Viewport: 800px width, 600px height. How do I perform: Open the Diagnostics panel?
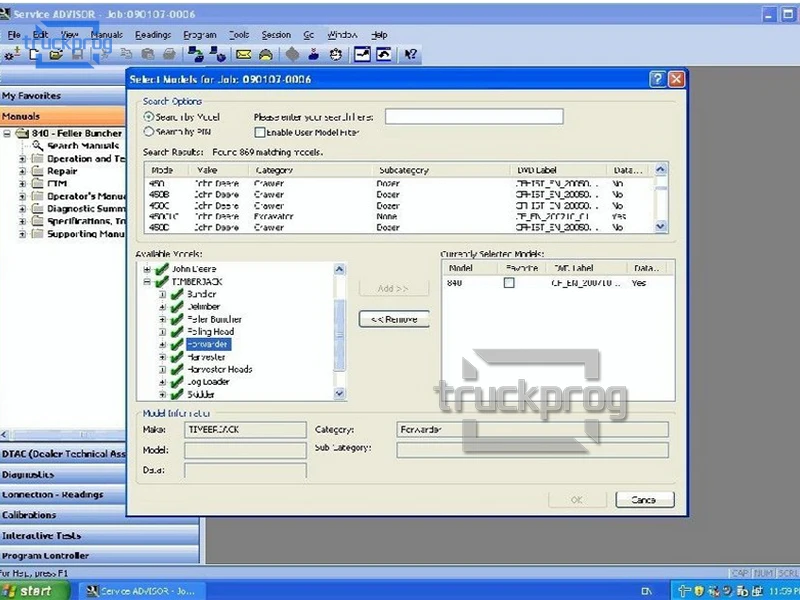[63, 474]
